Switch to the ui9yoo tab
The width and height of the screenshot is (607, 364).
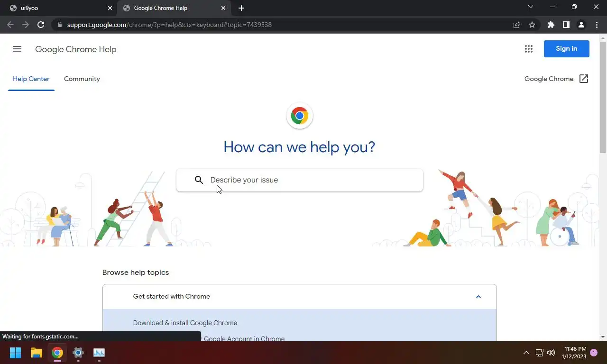[x=59, y=8]
